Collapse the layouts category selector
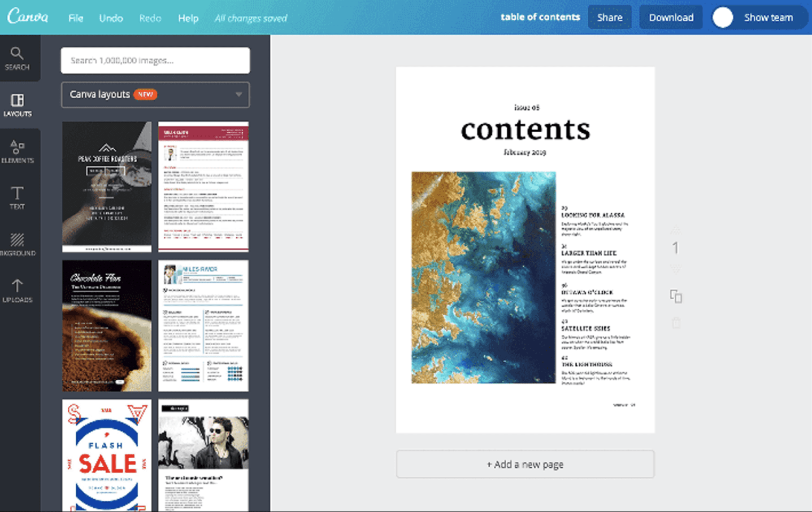812x512 pixels. tap(239, 95)
